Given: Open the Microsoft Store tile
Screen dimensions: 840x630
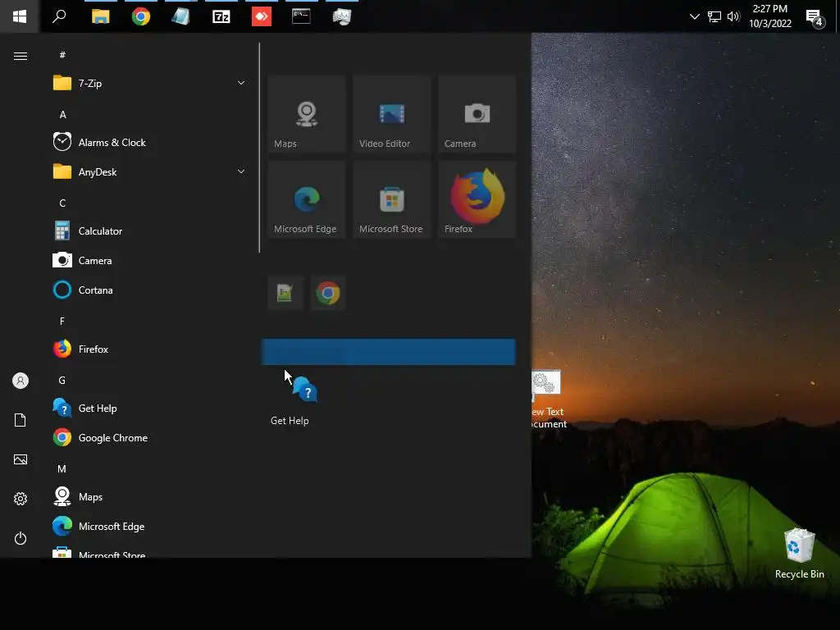Looking at the screenshot, I should point(391,199).
